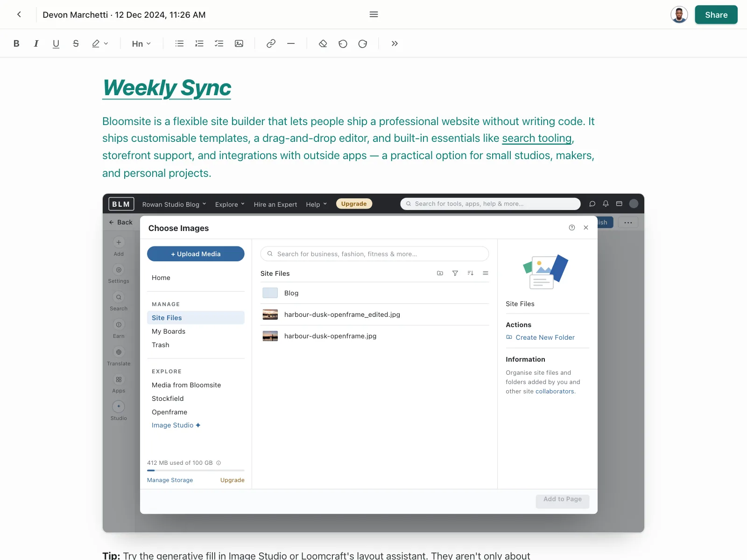Viewport: 747px width, 560px height.
Task: Open help in Choose Images dialog
Action: click(x=572, y=228)
